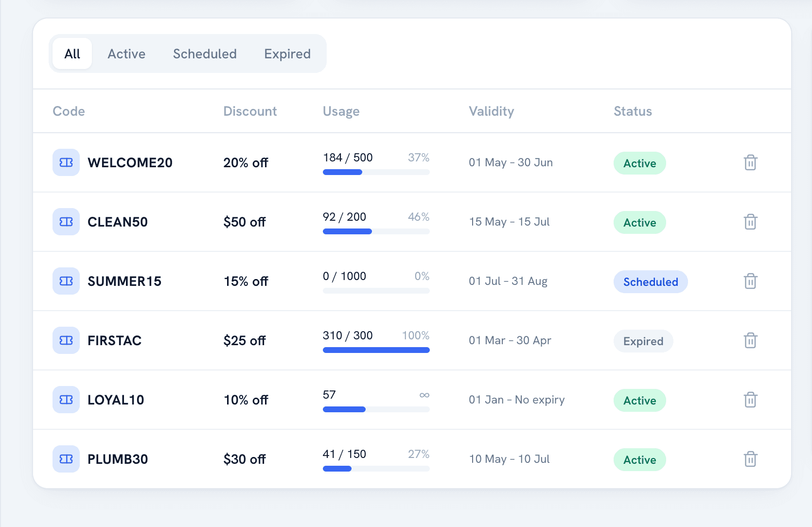Click the Status column header
The image size is (812, 527).
coord(633,111)
